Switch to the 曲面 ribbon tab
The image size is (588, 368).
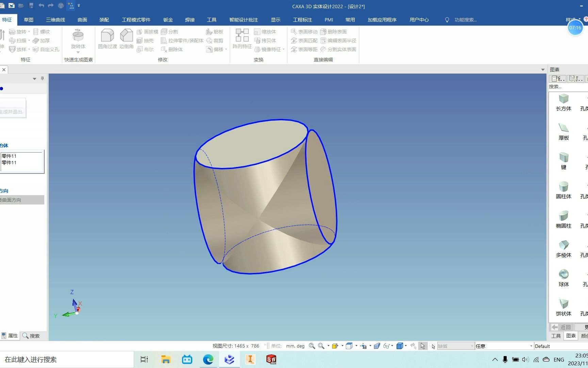point(82,20)
